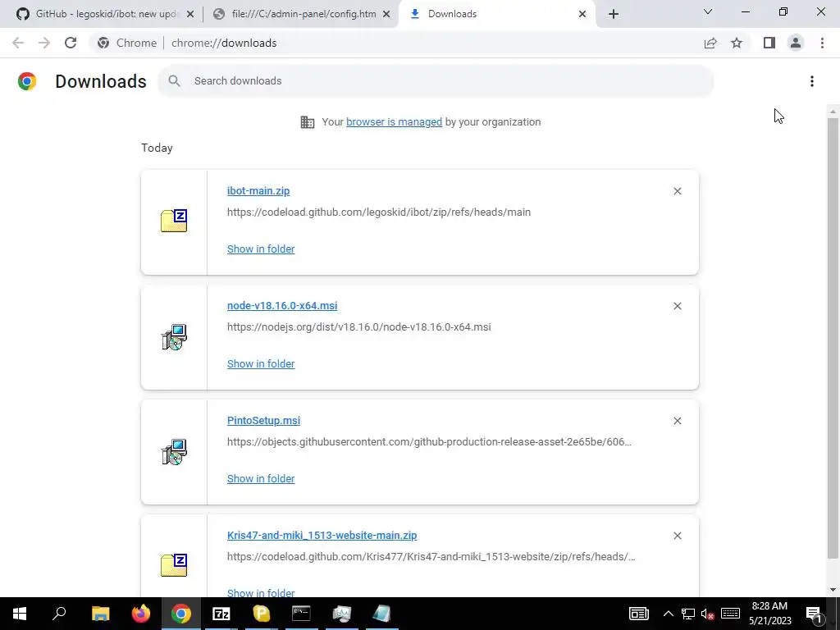Open a new tab with the plus button
This screenshot has height=630, width=840.
point(614,14)
